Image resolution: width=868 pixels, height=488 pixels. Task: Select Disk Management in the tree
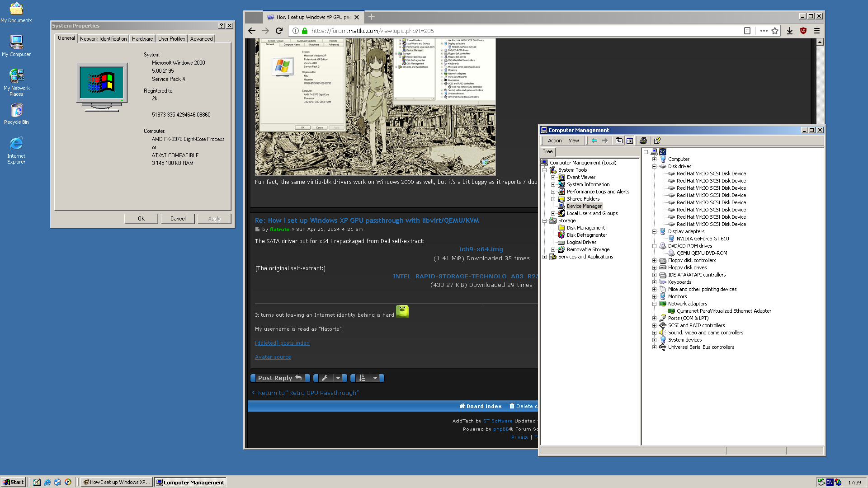tap(585, 228)
